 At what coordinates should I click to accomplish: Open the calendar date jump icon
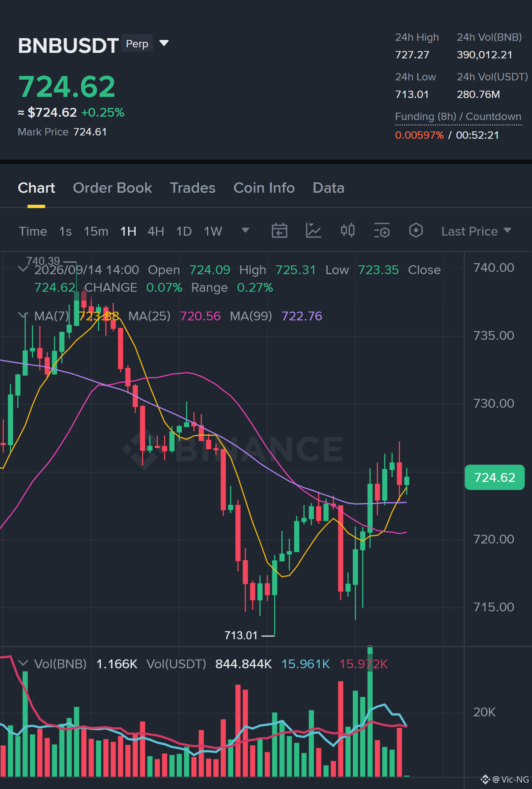279,231
